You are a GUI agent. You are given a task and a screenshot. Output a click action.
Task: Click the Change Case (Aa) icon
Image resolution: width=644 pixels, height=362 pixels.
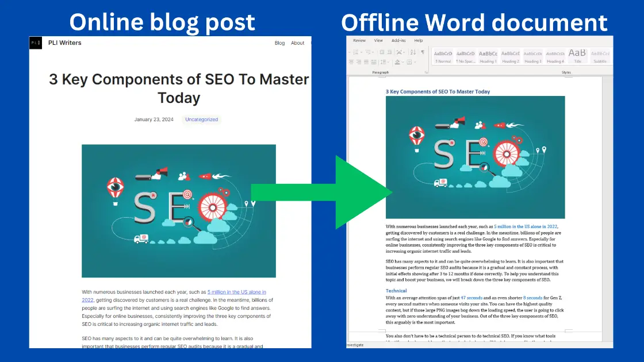399,52
